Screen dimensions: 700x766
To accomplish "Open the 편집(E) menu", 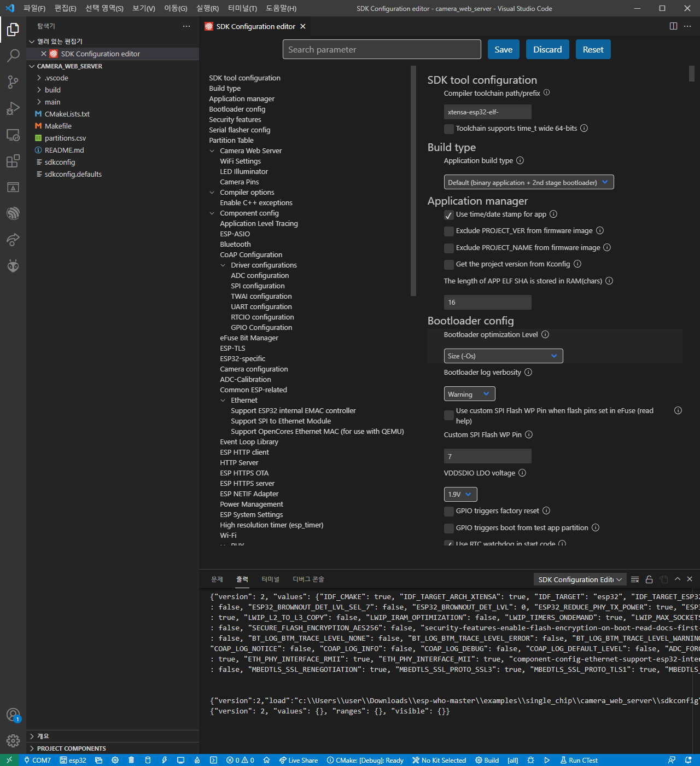I will coord(65,8).
